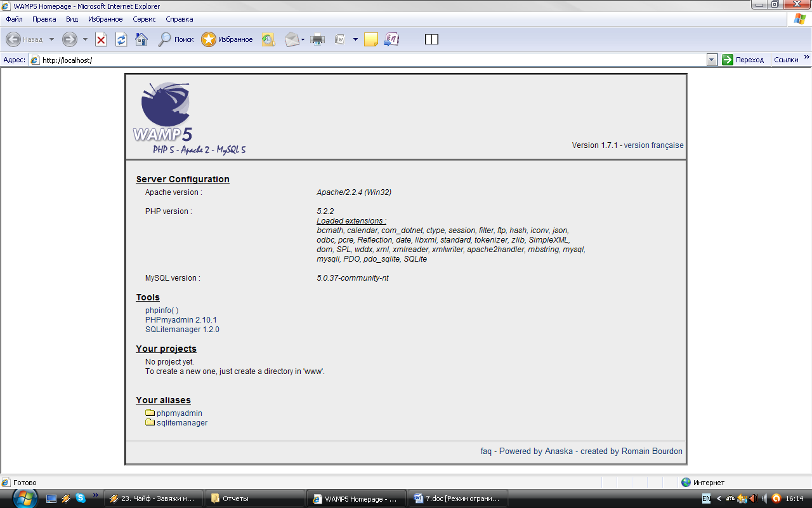Open the PHPmyadmin 2.10.1 link
This screenshot has height=508, width=812.
pos(181,320)
